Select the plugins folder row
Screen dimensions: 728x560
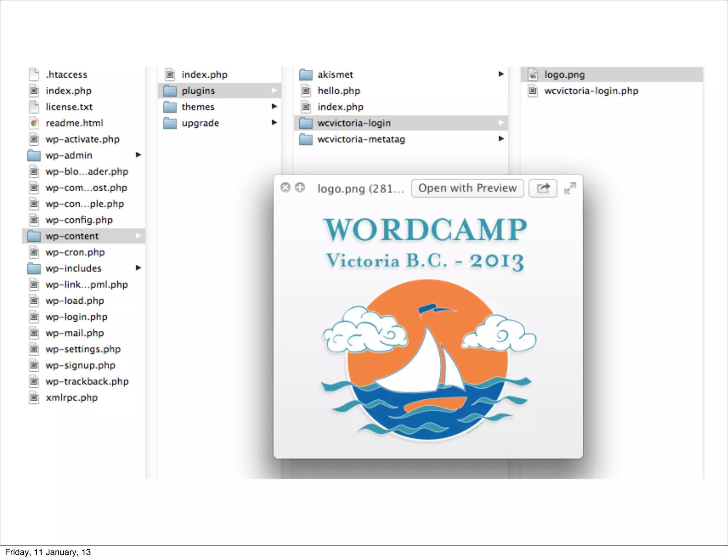click(198, 91)
